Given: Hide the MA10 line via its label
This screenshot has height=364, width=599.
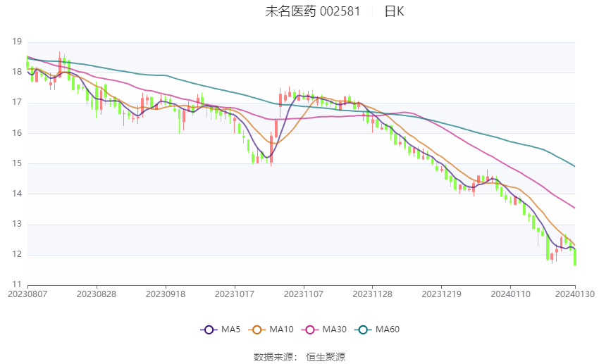Looking at the screenshot, I should (281, 330).
